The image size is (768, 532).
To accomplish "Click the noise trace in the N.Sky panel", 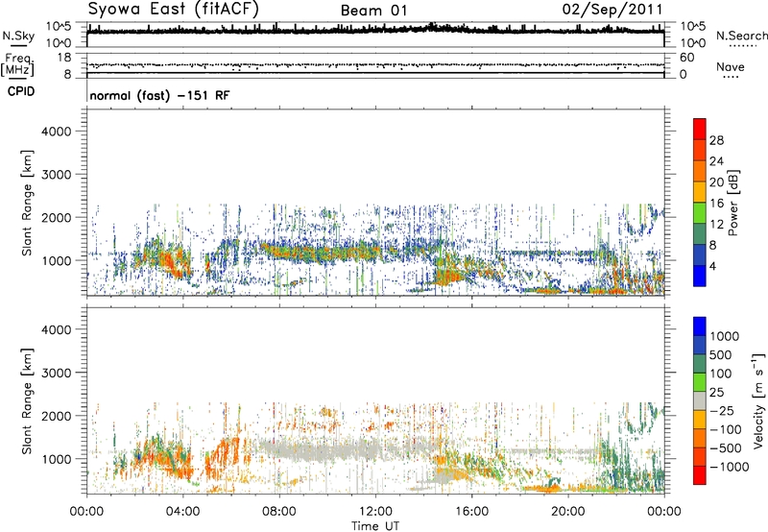I will 375,31.
